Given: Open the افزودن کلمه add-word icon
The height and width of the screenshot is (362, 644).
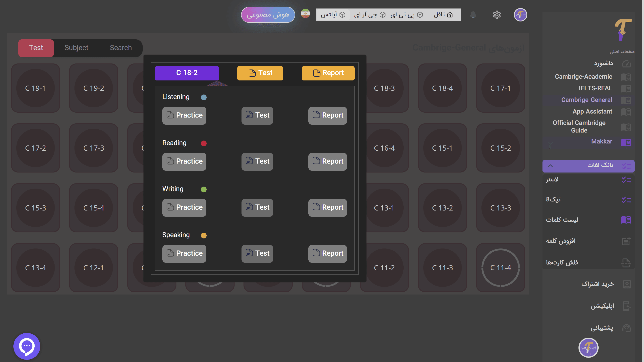Looking at the screenshot, I should 626,241.
